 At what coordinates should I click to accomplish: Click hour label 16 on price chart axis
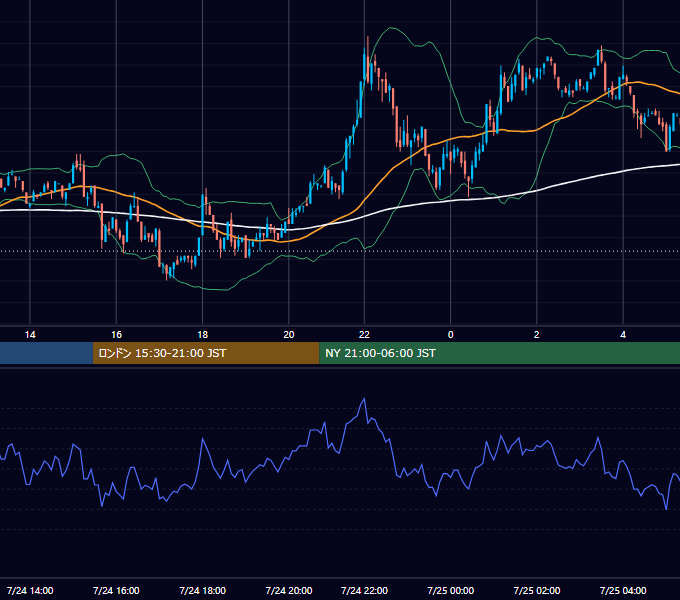click(x=116, y=335)
